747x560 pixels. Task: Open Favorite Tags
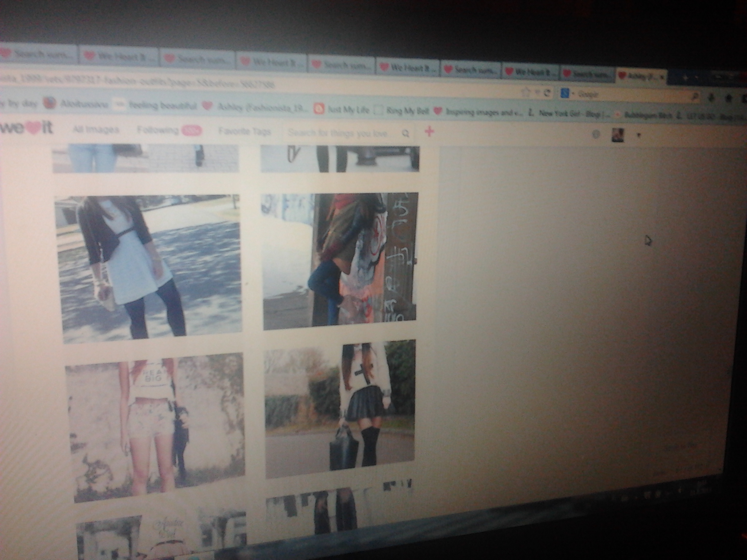point(245,131)
